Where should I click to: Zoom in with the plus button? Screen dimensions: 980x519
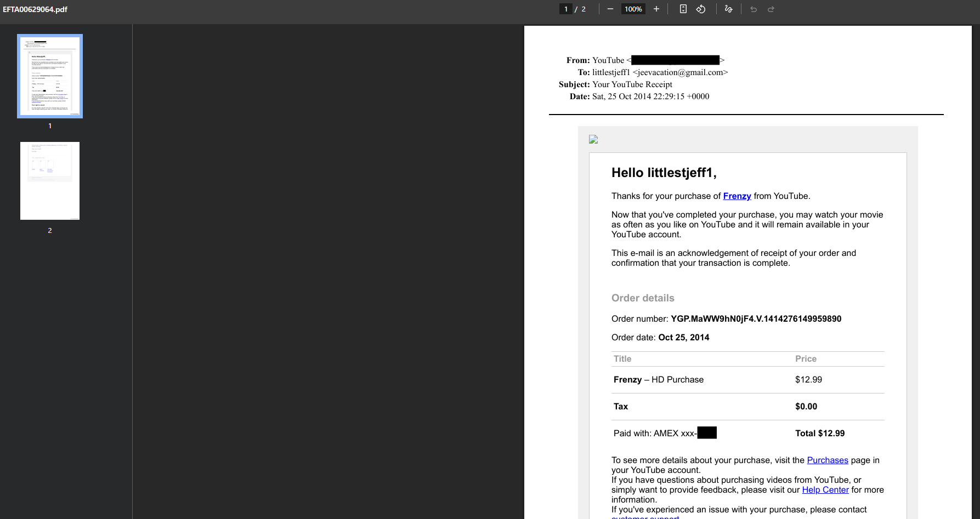pos(656,9)
